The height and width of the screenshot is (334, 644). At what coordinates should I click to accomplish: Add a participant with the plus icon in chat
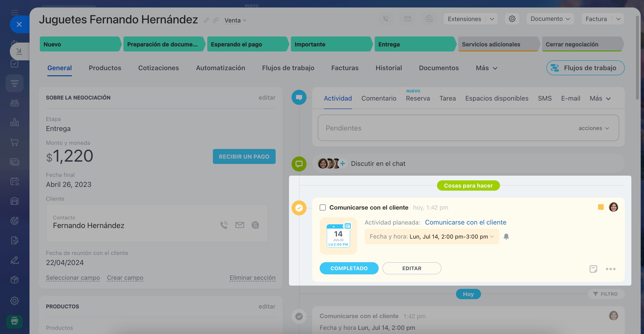coord(343,163)
